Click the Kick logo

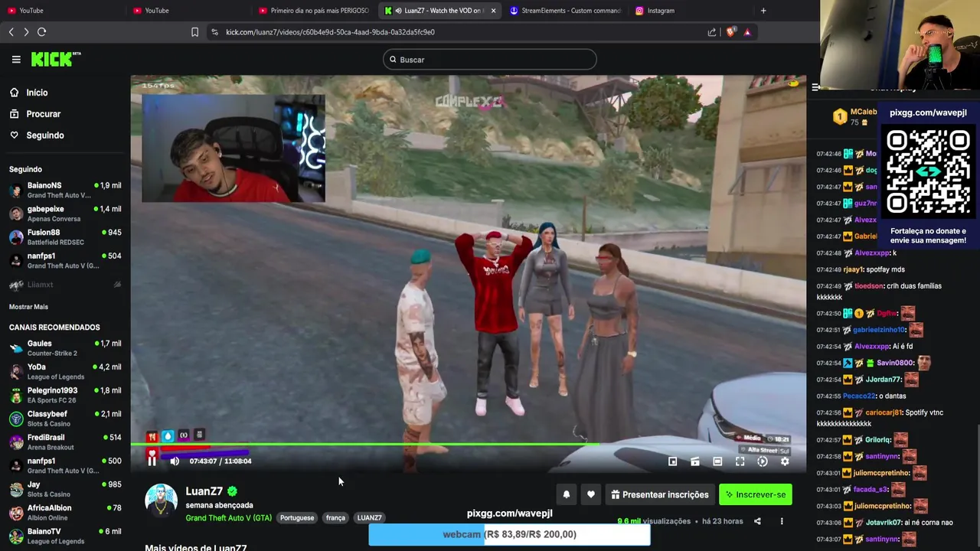tap(55, 59)
